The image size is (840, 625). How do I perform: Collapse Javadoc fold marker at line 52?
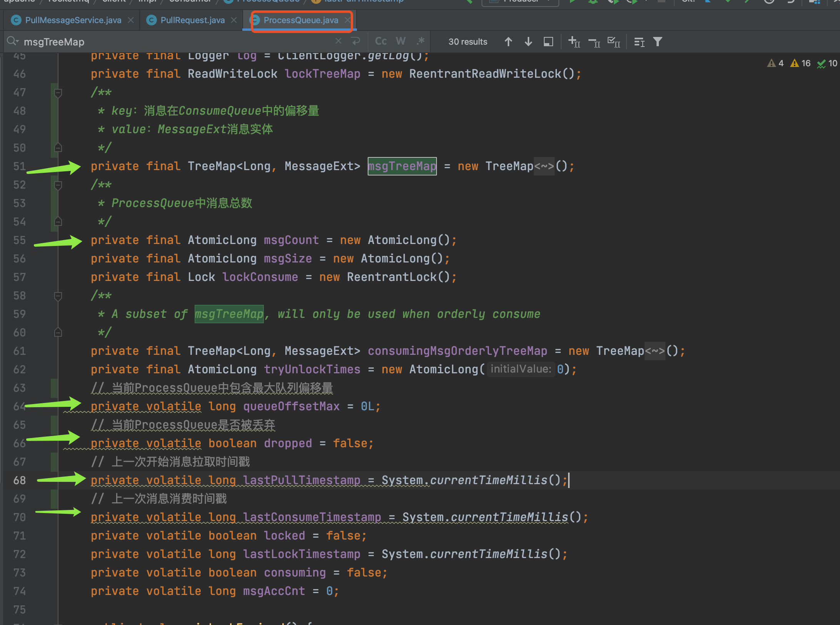click(58, 185)
